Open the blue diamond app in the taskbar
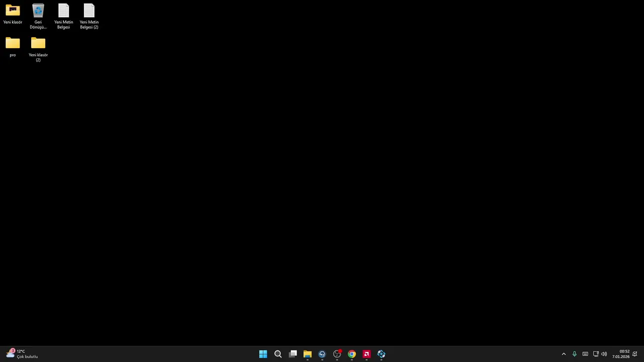Screen dimensions: 644x362 pyautogui.click(x=381, y=354)
